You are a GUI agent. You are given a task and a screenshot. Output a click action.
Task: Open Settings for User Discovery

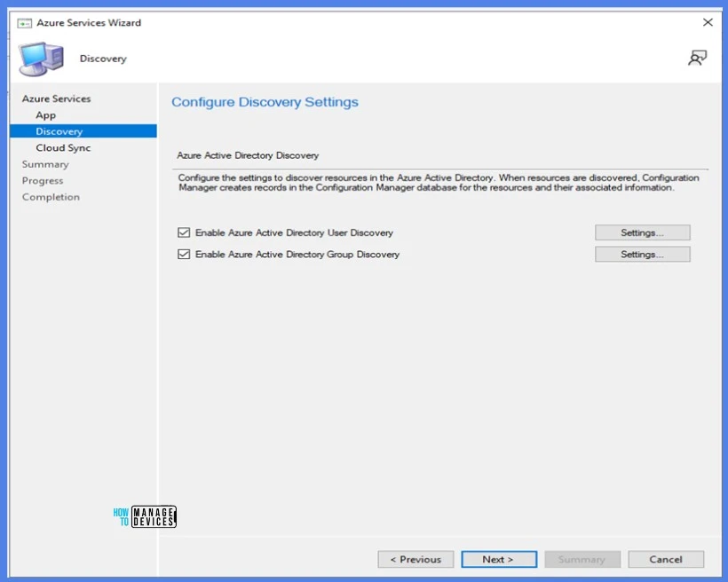[x=643, y=232]
